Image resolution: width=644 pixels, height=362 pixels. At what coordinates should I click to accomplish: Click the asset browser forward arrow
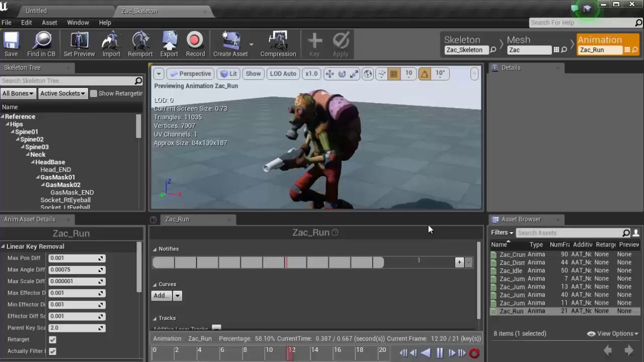click(628, 350)
